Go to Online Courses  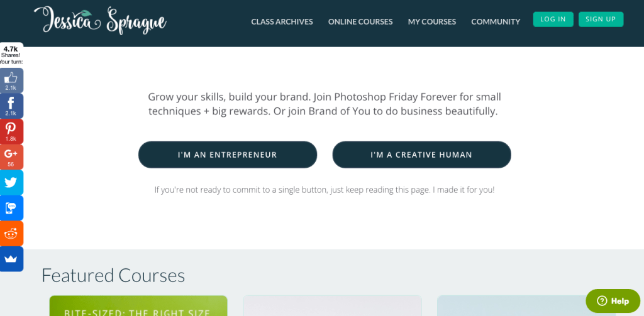[360, 21]
